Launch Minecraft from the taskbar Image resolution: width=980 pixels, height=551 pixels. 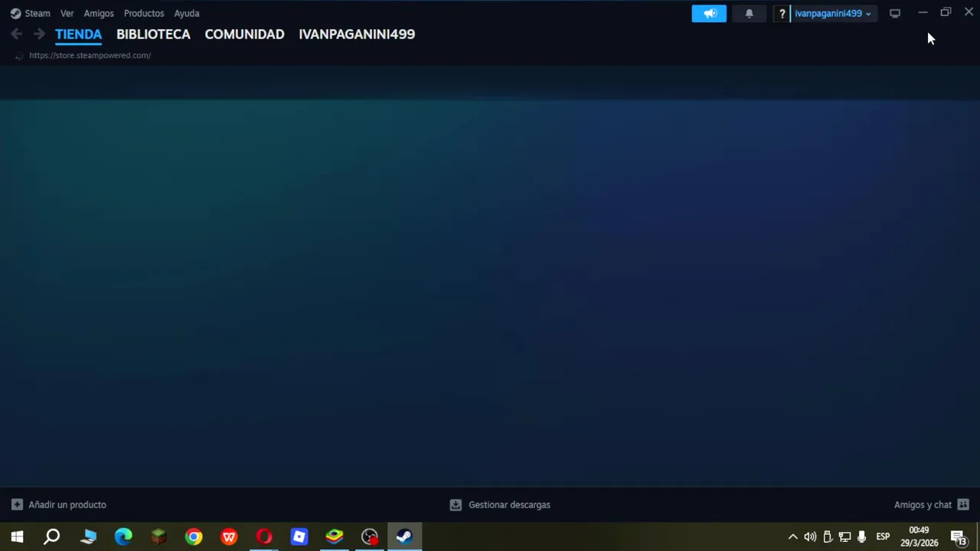[x=158, y=536]
